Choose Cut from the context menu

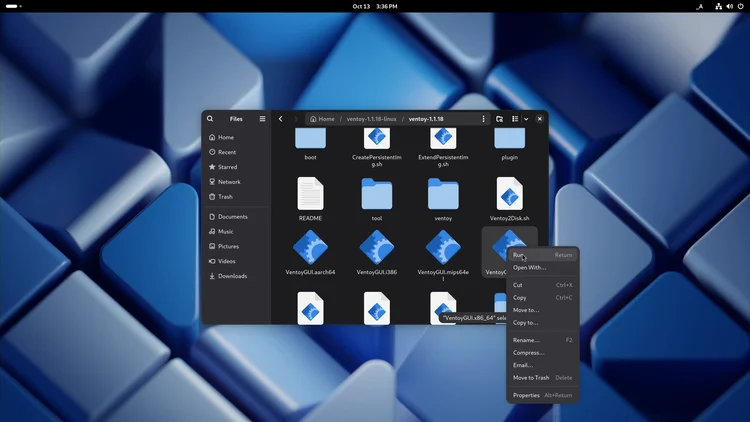coord(542,285)
